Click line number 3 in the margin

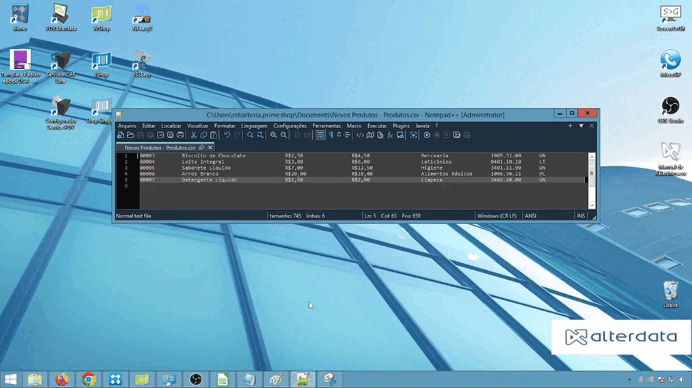point(126,168)
